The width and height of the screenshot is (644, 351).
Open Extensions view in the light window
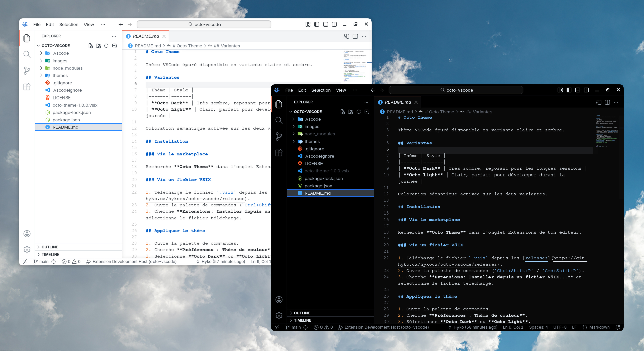coord(27,87)
